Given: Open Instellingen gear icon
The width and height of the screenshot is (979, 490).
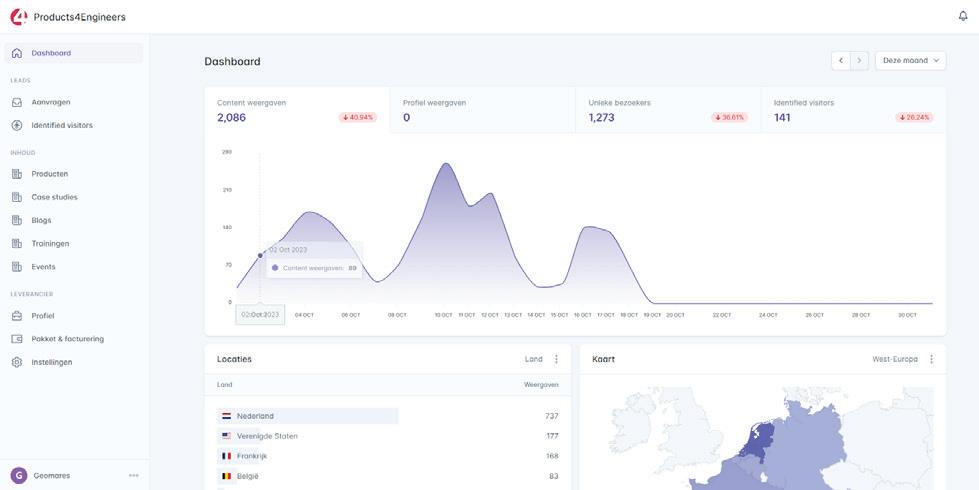Looking at the screenshot, I should pos(17,362).
